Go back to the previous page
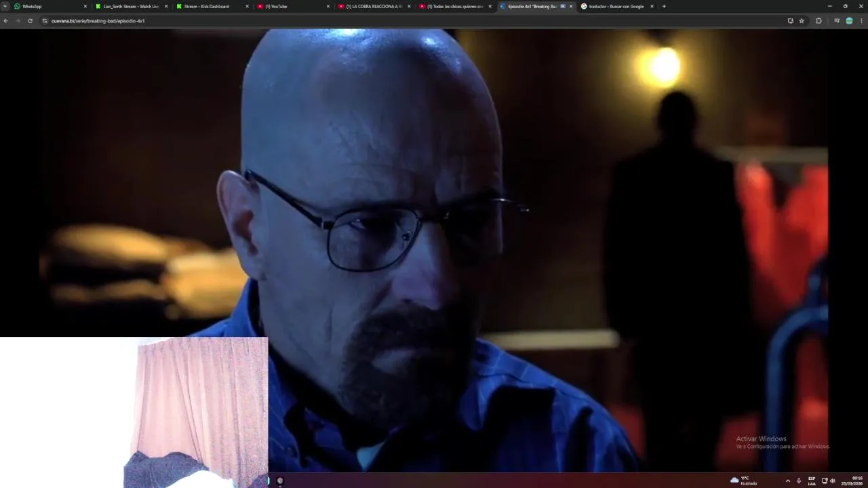This screenshot has height=488, width=868. click(6, 20)
